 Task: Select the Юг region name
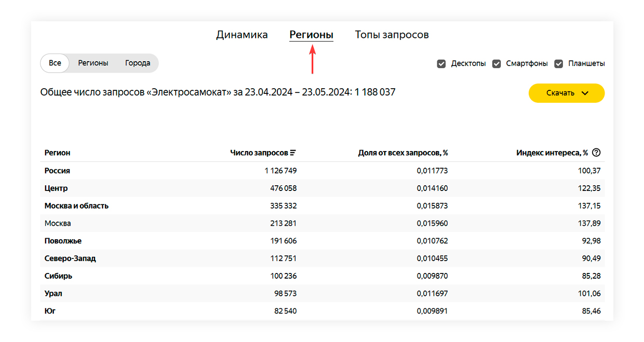coord(50,311)
